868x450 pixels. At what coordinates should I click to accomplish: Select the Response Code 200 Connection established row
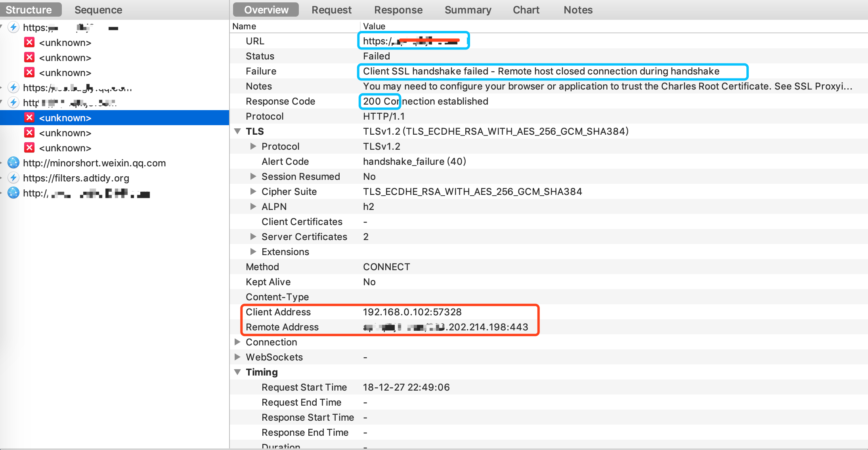(549, 101)
